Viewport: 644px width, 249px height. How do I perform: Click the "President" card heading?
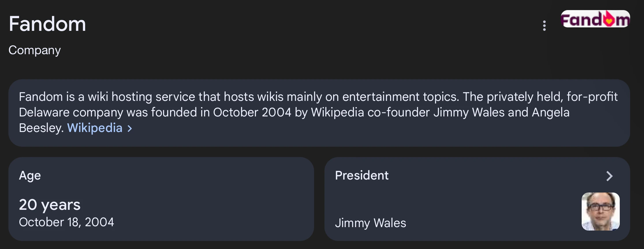(362, 176)
